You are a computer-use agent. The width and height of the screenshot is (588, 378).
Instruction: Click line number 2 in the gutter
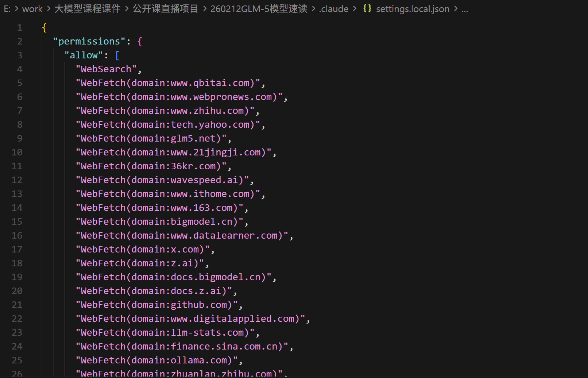[20, 42]
